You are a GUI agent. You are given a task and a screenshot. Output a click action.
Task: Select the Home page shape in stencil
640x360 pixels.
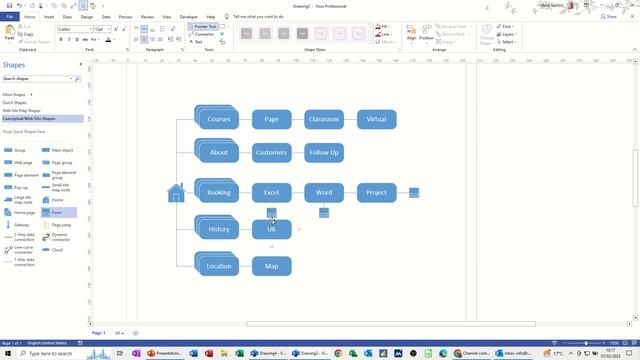19,212
